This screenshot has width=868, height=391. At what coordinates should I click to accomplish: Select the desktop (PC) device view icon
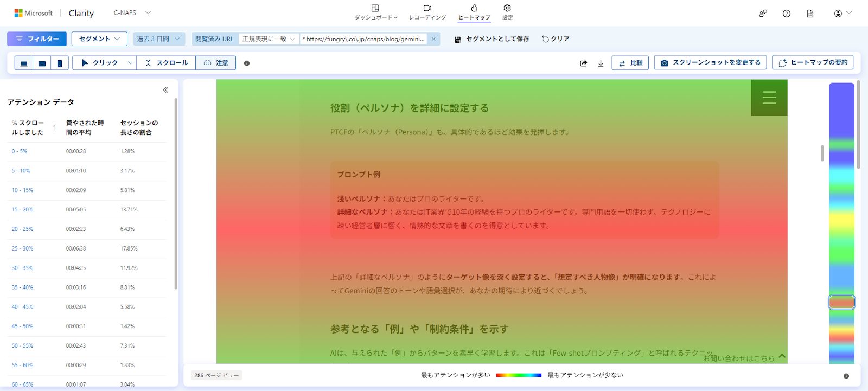click(x=24, y=63)
